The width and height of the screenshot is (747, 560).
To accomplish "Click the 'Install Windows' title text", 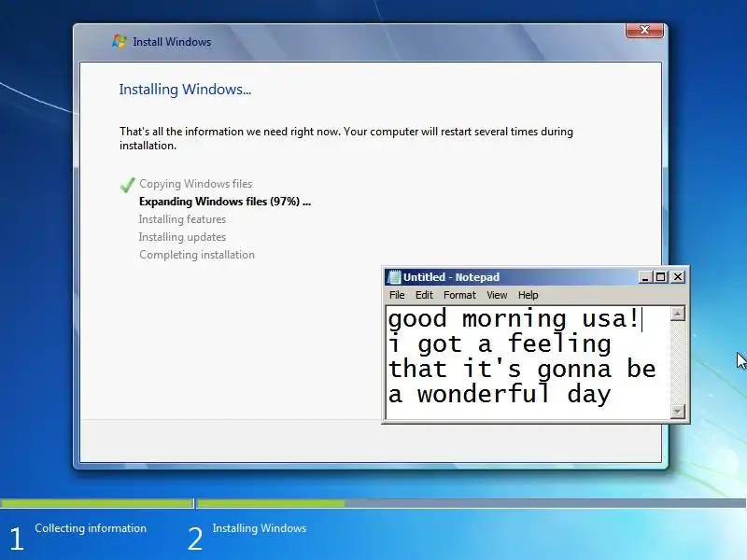I will [x=172, y=42].
